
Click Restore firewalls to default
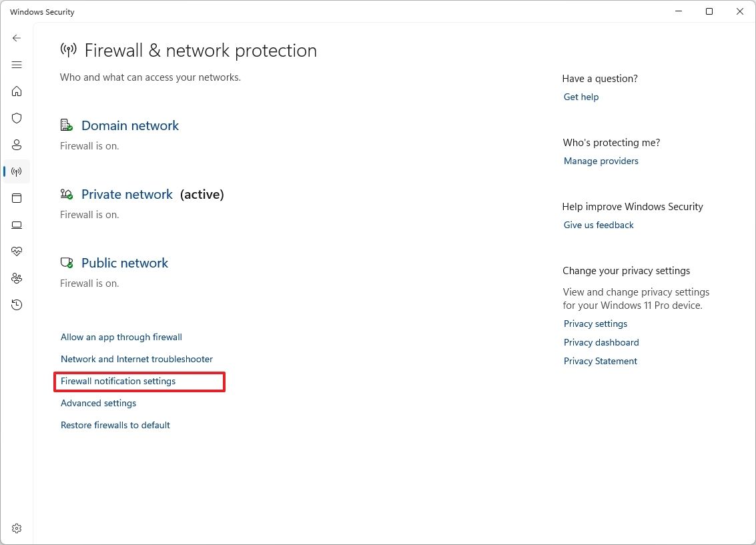click(x=115, y=425)
